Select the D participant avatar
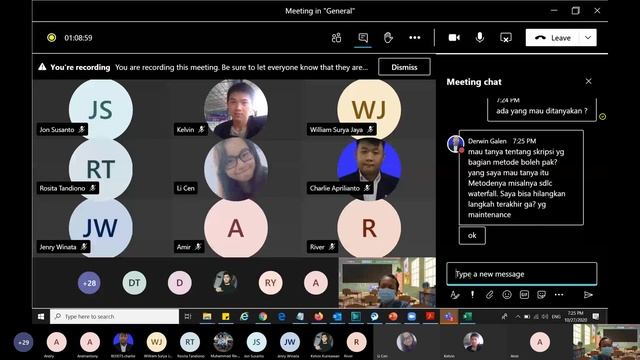Viewport: 640px width, 360px height. point(180,282)
